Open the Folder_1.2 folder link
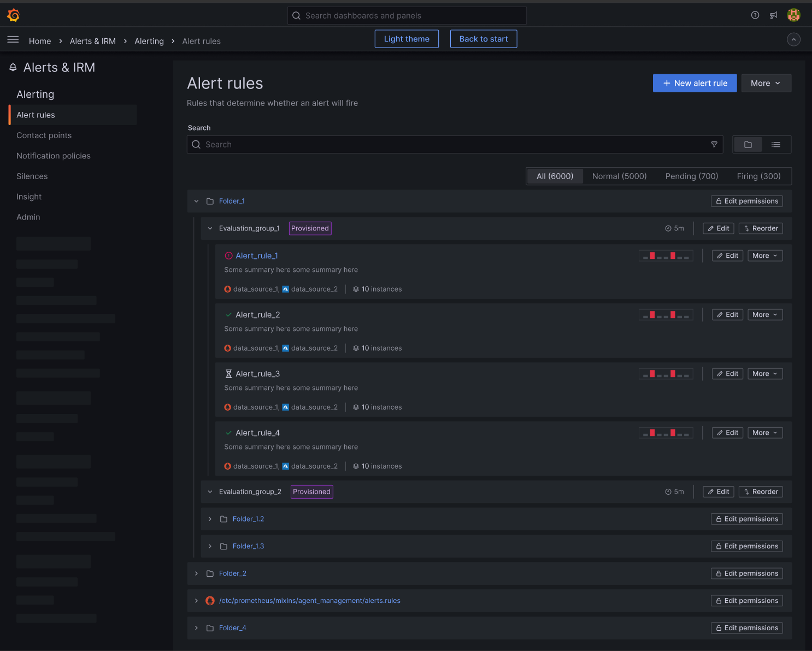 [249, 519]
